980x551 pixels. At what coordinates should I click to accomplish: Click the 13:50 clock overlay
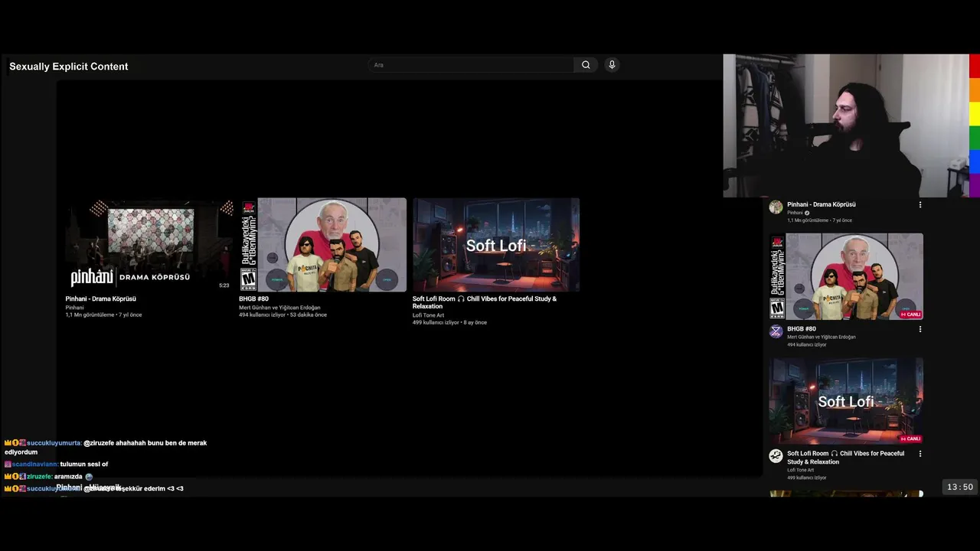[960, 487]
